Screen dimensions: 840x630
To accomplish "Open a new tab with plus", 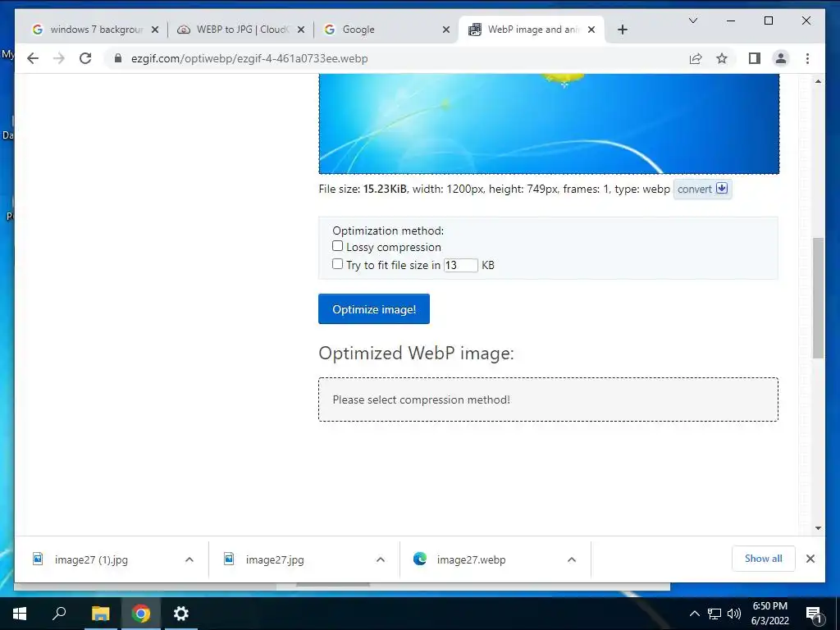I will (622, 30).
